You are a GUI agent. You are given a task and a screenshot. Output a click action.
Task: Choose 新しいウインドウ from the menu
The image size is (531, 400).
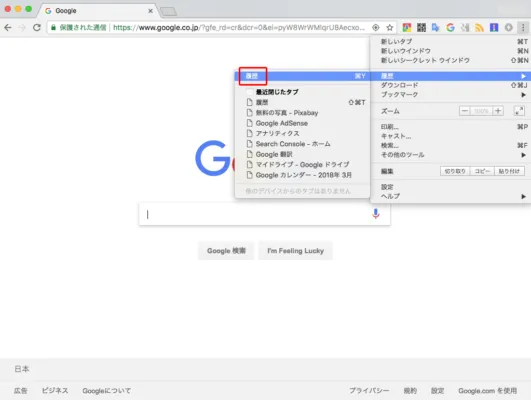pyautogui.click(x=451, y=51)
